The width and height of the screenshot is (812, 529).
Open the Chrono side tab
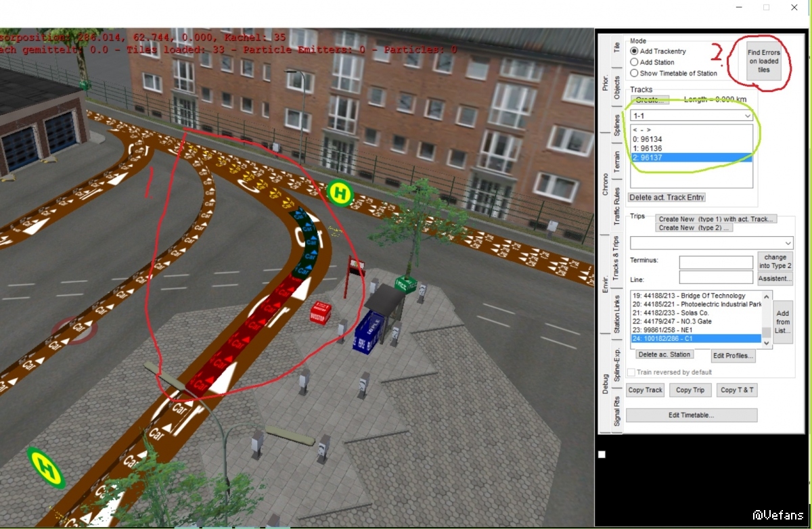[x=605, y=184]
